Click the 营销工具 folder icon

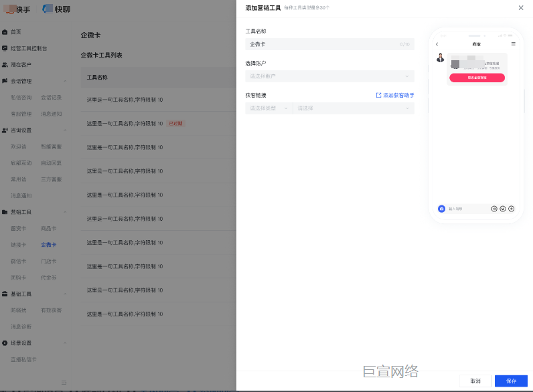pos(5,212)
